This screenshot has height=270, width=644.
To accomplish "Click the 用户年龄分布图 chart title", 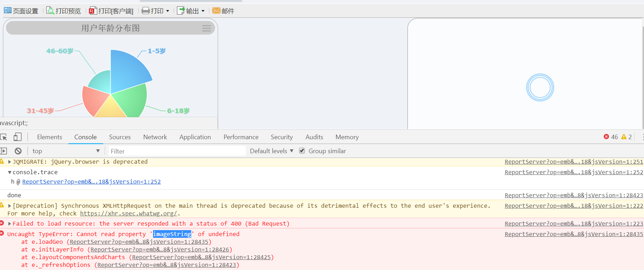I will point(110,28).
